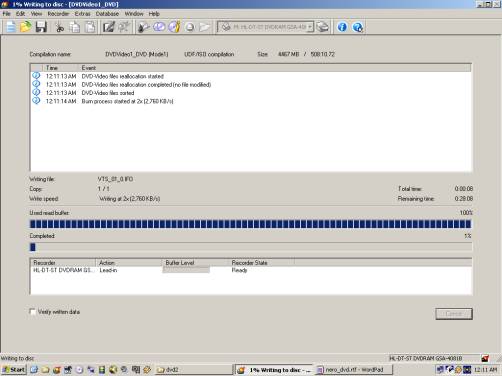Open compilation info pencil icon
The height and width of the screenshot is (376, 502).
click(x=109, y=27)
